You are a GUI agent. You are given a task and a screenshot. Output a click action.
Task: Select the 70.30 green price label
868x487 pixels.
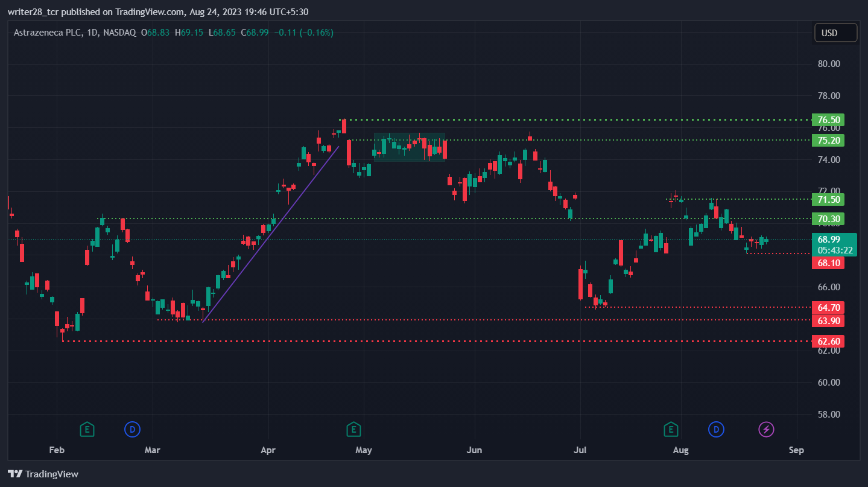[x=828, y=218]
